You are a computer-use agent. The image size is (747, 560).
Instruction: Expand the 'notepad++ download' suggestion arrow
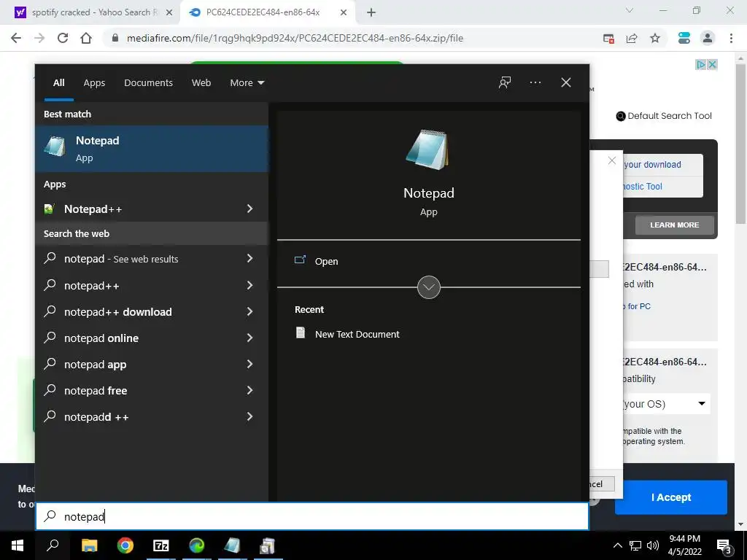[249, 311]
